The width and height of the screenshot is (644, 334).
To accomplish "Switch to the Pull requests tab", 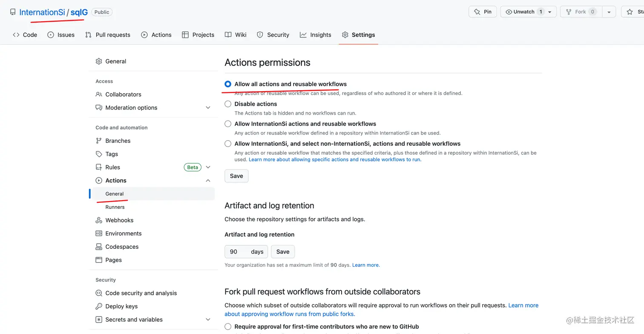I will click(108, 35).
